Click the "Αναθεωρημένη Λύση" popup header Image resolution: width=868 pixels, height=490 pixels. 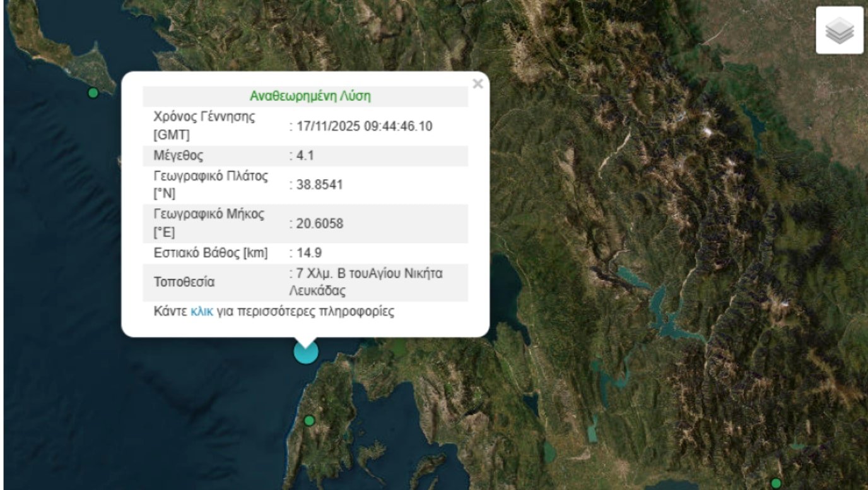click(310, 96)
